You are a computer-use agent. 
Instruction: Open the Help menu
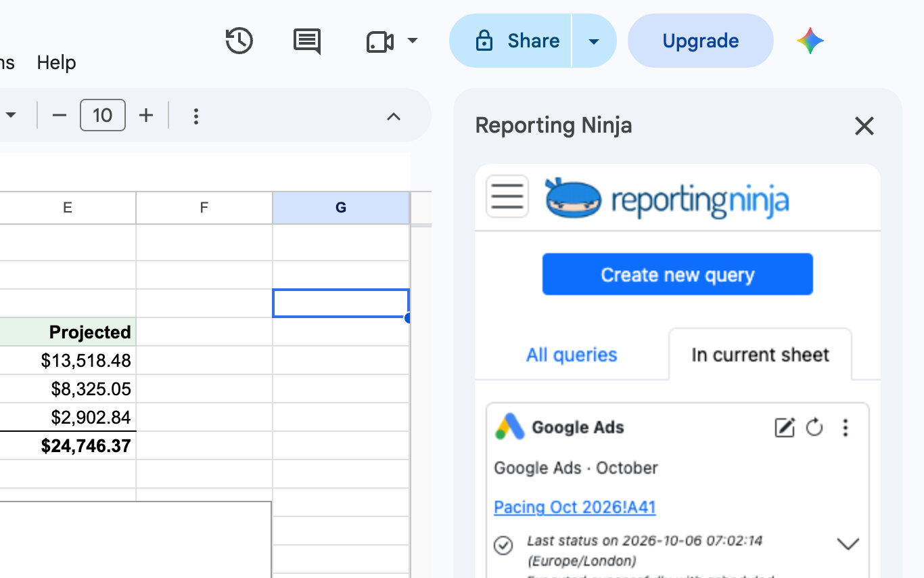point(56,62)
